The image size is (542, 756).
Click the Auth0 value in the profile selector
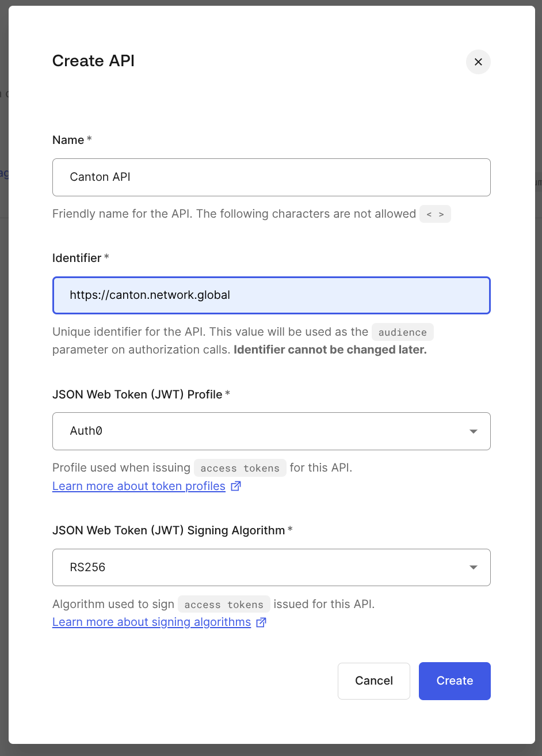(x=86, y=431)
